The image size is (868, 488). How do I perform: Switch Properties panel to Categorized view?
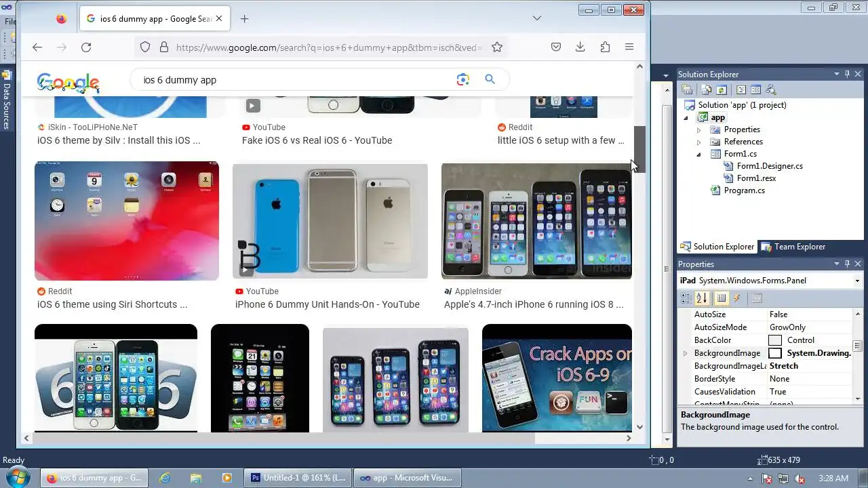tap(686, 298)
